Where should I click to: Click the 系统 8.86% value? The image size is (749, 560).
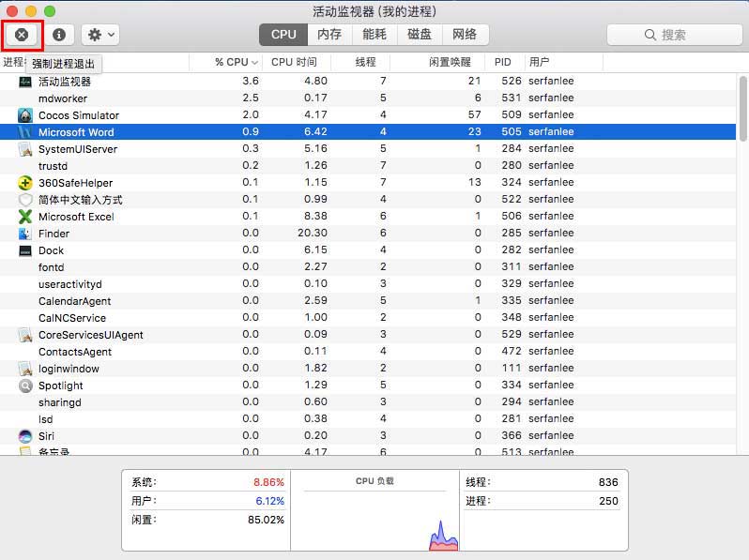pos(268,482)
